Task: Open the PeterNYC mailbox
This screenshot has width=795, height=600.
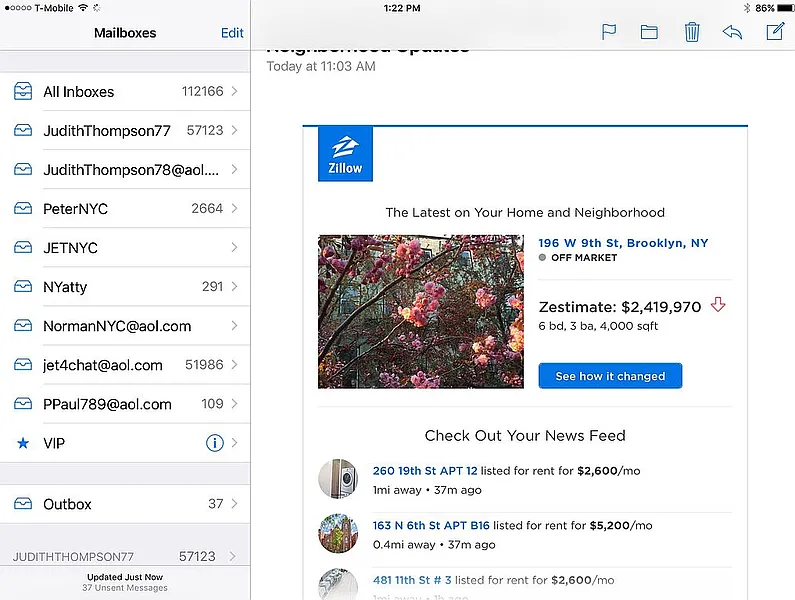Action: 76,209
